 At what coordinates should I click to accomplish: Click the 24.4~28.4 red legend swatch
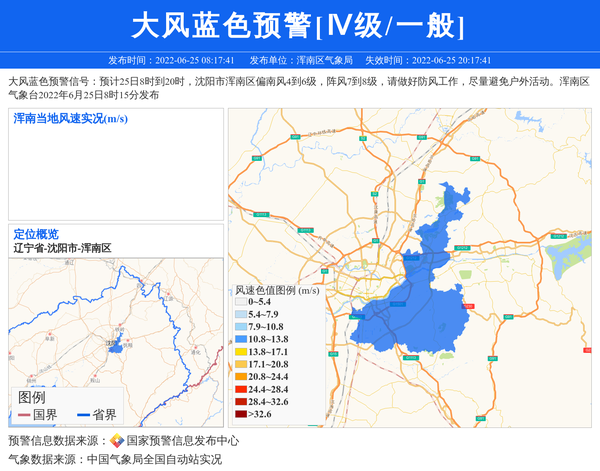tap(240, 389)
